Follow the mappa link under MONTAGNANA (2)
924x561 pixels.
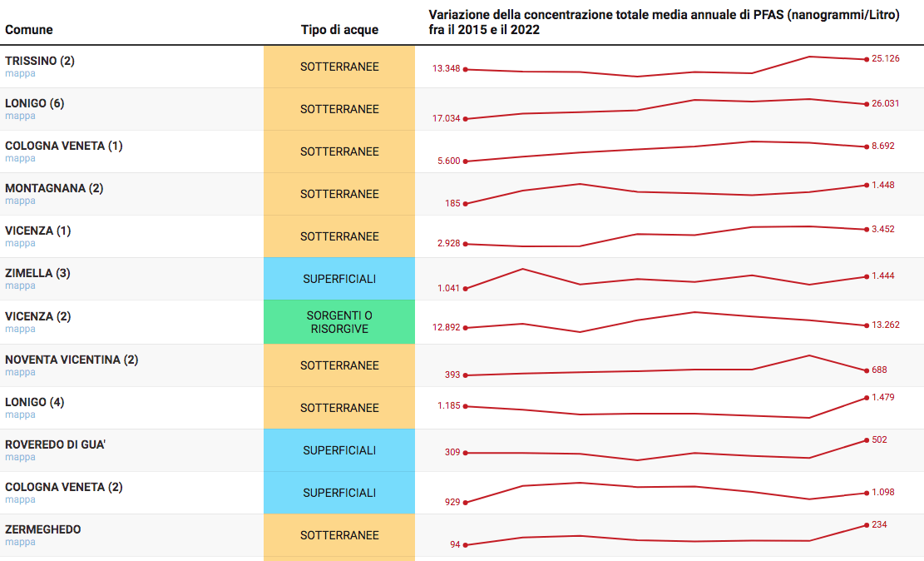pyautogui.click(x=20, y=201)
